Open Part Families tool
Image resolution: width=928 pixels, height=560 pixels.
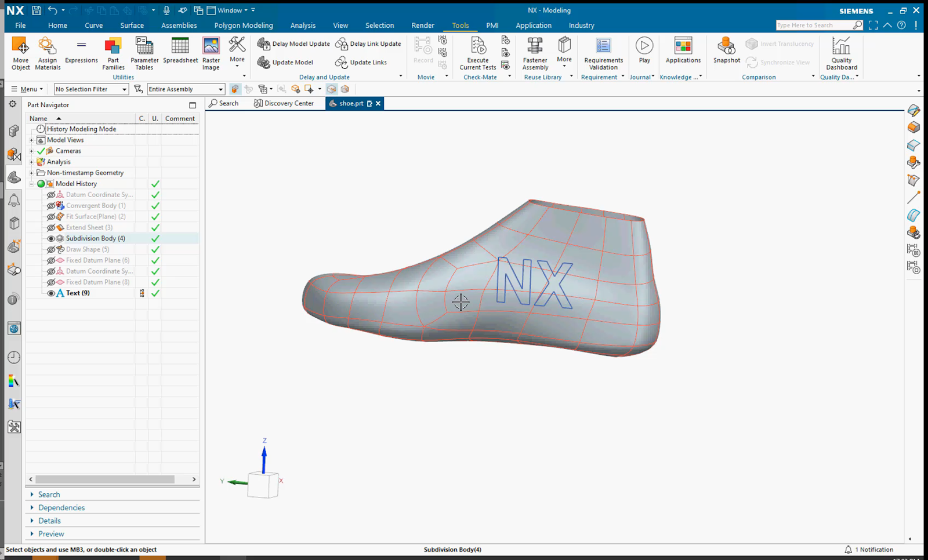click(113, 53)
